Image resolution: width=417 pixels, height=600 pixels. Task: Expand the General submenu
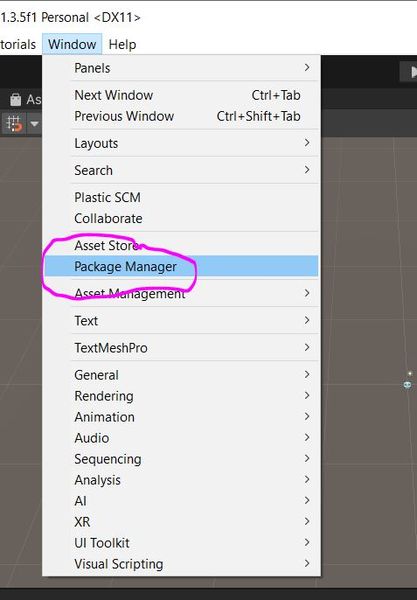pos(181,375)
